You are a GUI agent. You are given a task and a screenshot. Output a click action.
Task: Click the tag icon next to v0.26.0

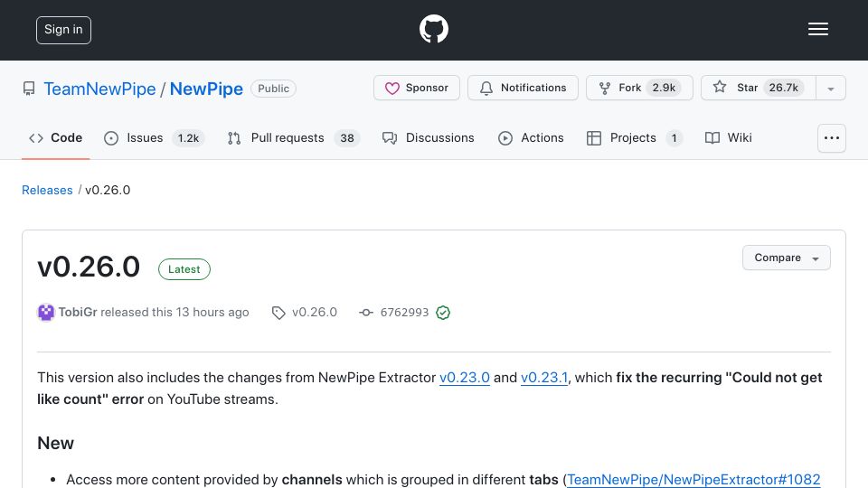tap(278, 313)
